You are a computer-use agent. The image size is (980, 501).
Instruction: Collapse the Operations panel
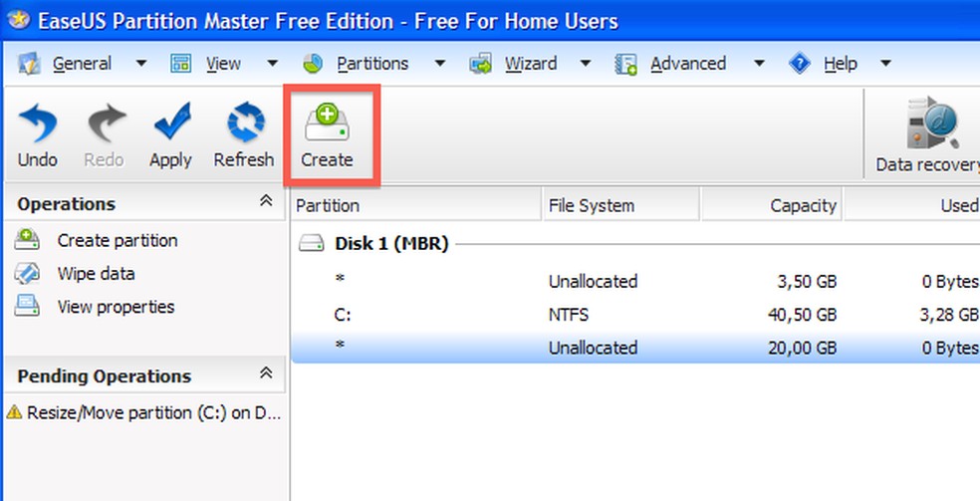266,201
